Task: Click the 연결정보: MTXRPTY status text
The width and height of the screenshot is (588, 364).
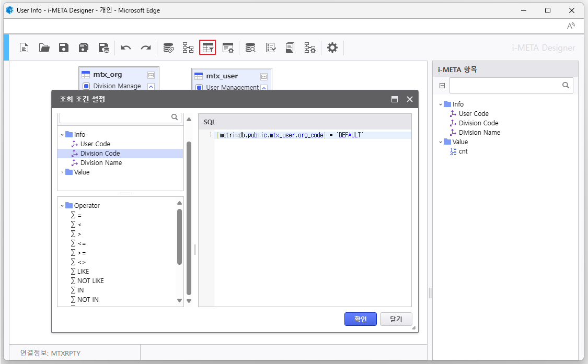Action: pyautogui.click(x=50, y=353)
